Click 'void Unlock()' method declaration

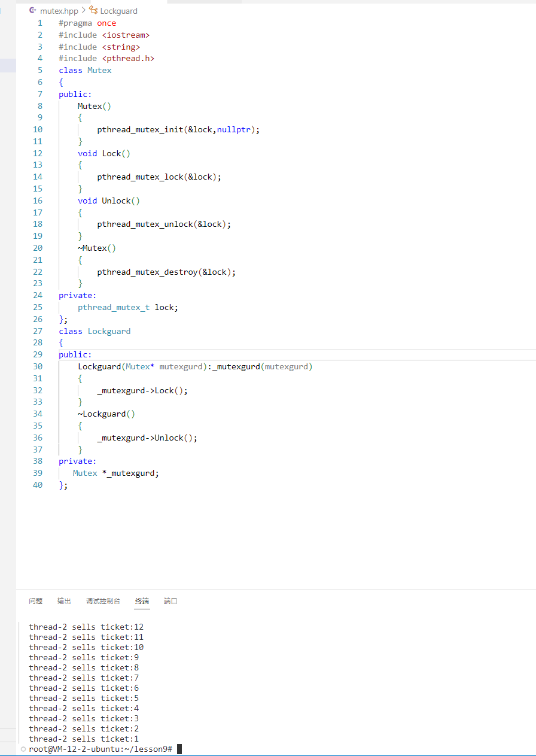click(109, 201)
